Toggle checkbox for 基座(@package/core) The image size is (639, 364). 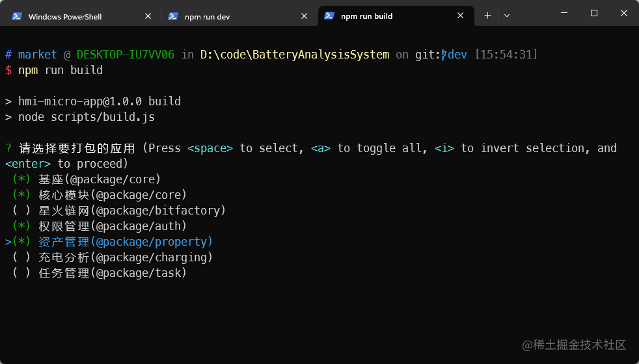21,179
